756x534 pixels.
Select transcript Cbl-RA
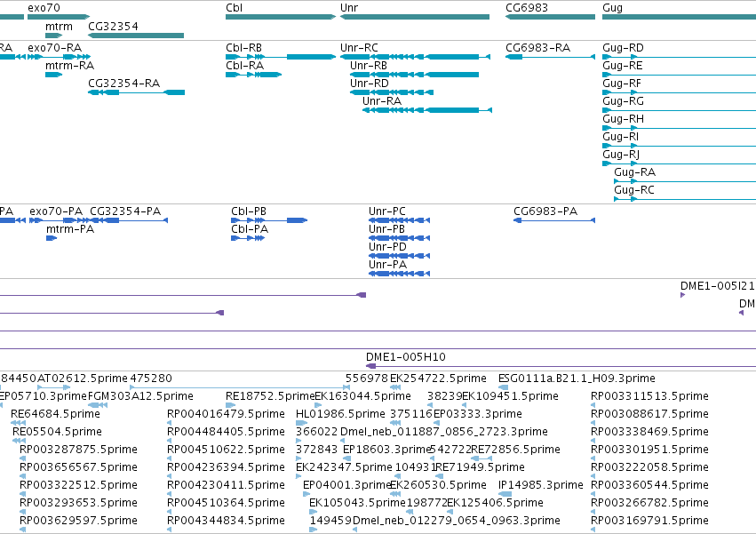pyautogui.click(x=253, y=75)
